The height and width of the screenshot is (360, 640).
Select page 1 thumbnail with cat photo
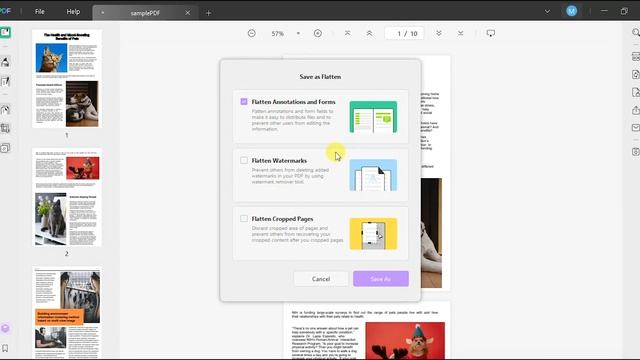coord(67,79)
